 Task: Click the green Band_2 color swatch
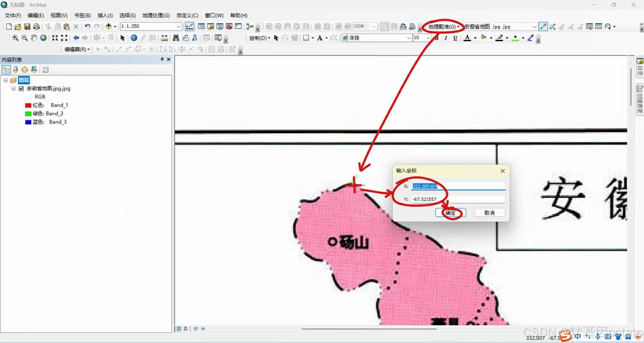click(28, 114)
